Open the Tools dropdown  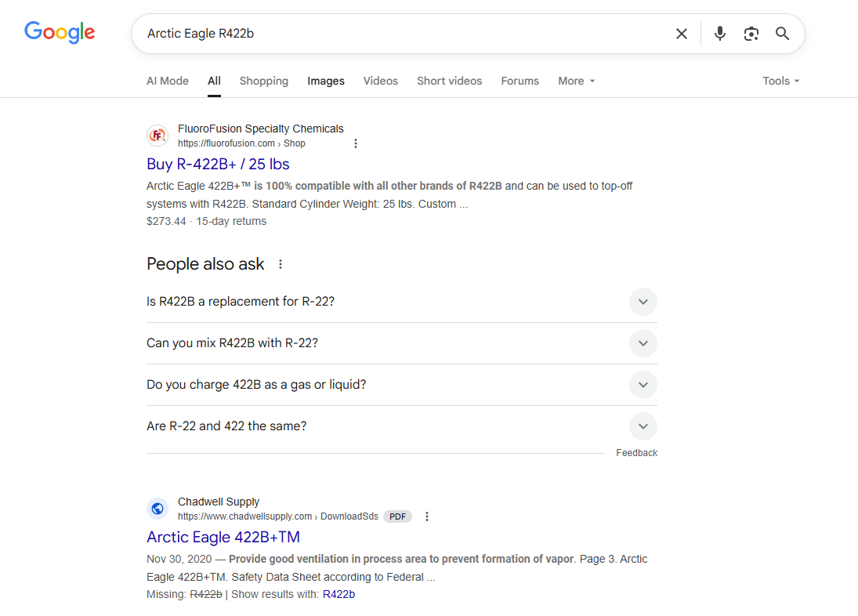point(780,81)
